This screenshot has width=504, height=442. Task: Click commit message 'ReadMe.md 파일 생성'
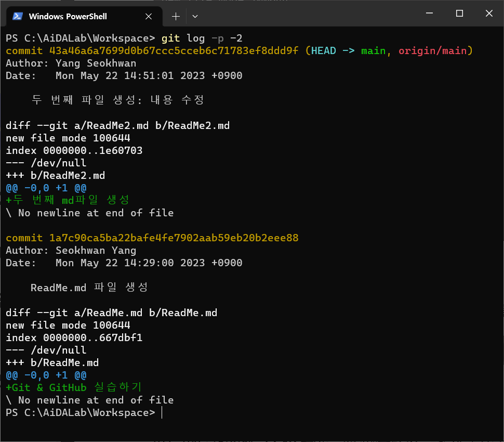click(x=89, y=287)
